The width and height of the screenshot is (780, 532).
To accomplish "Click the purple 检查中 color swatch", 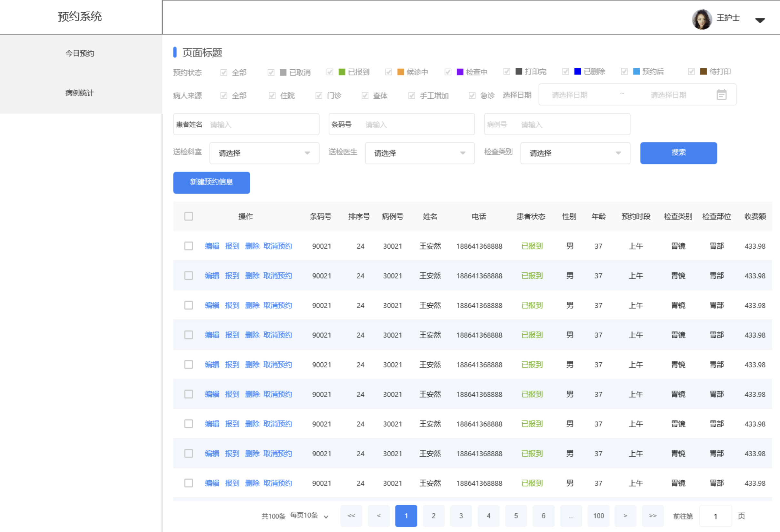I will click(x=460, y=72).
